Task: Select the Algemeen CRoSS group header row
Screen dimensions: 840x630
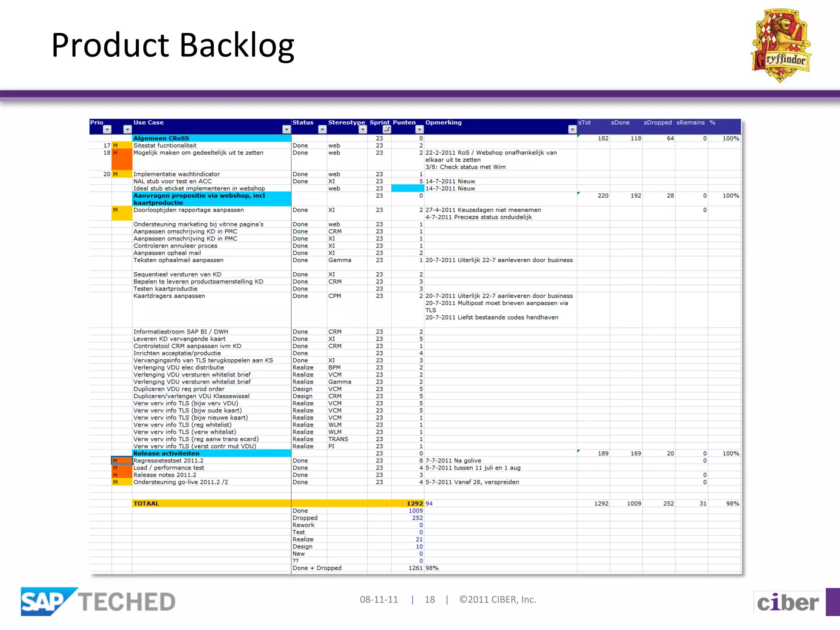Action: [212, 138]
